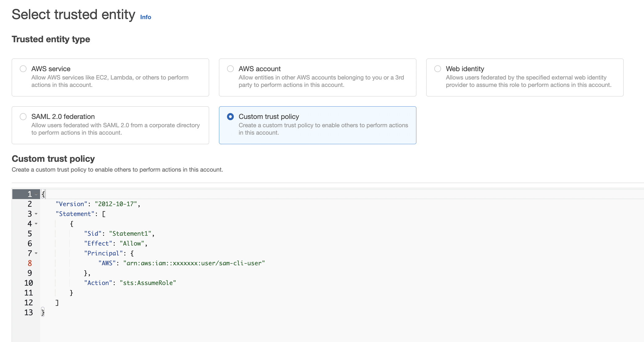Click the opening brace on line 4
The width and height of the screenshot is (644, 342).
tap(72, 224)
